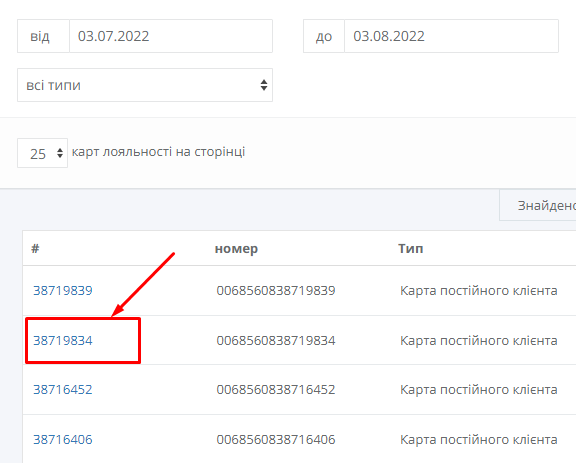This screenshot has height=463, width=576.
Task: Open loyalty card link 38716406
Action: coord(63,439)
